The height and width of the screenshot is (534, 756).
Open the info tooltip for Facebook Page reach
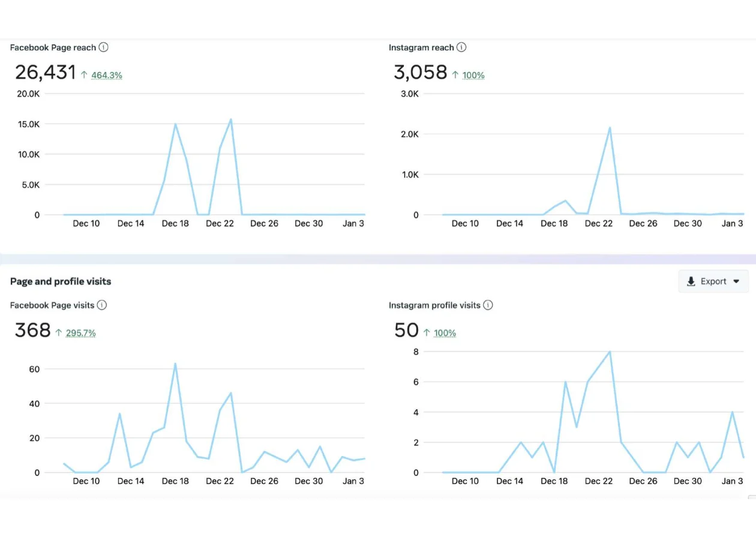(x=103, y=47)
